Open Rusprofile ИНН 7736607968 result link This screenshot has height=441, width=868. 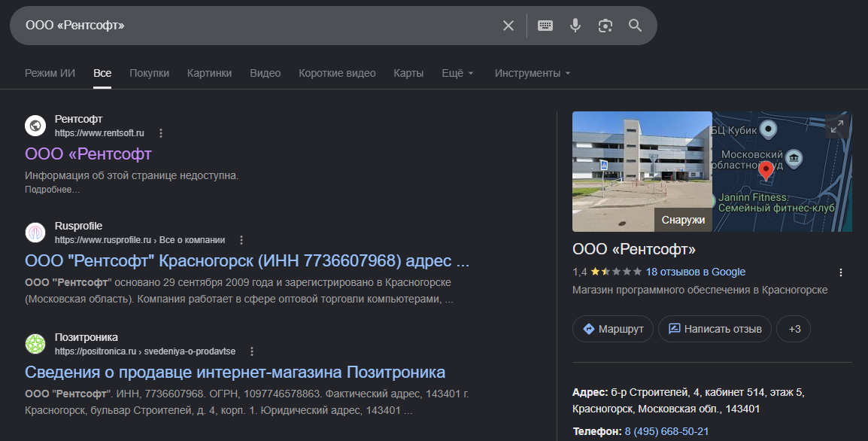[x=247, y=260]
